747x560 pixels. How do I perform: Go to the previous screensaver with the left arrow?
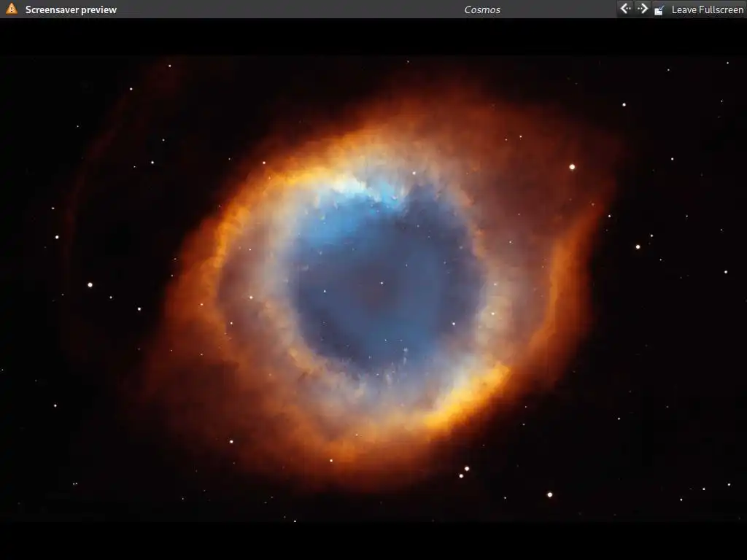click(x=625, y=9)
